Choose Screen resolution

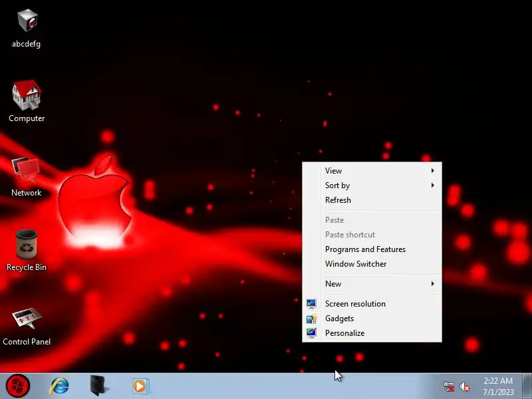pyautogui.click(x=372, y=304)
